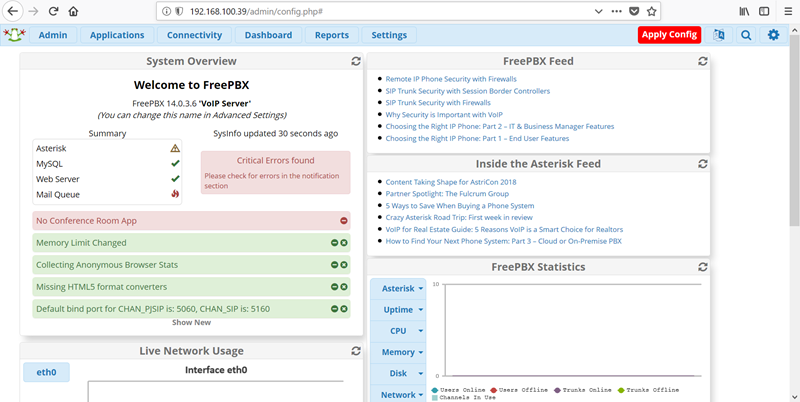The height and width of the screenshot is (402, 800).
Task: Click the Pocket save icon
Action: (634, 11)
